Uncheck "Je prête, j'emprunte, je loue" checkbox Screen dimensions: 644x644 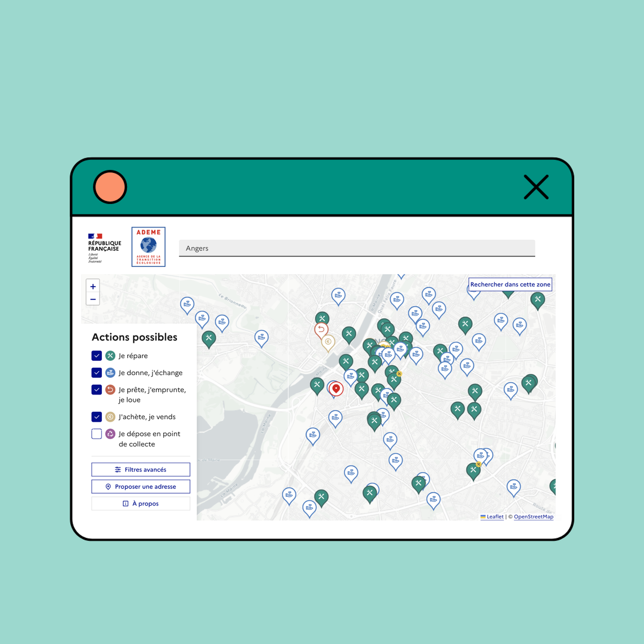pos(97,390)
